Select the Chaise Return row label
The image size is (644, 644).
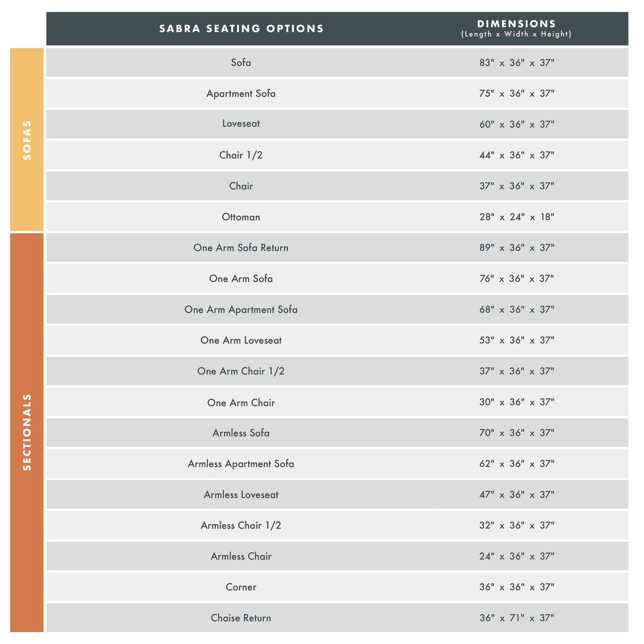(241, 618)
